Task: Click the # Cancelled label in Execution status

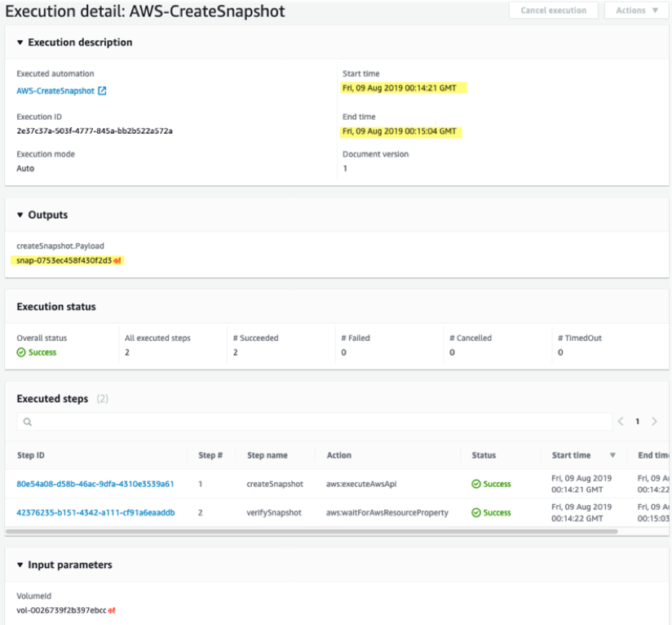Action: point(470,338)
